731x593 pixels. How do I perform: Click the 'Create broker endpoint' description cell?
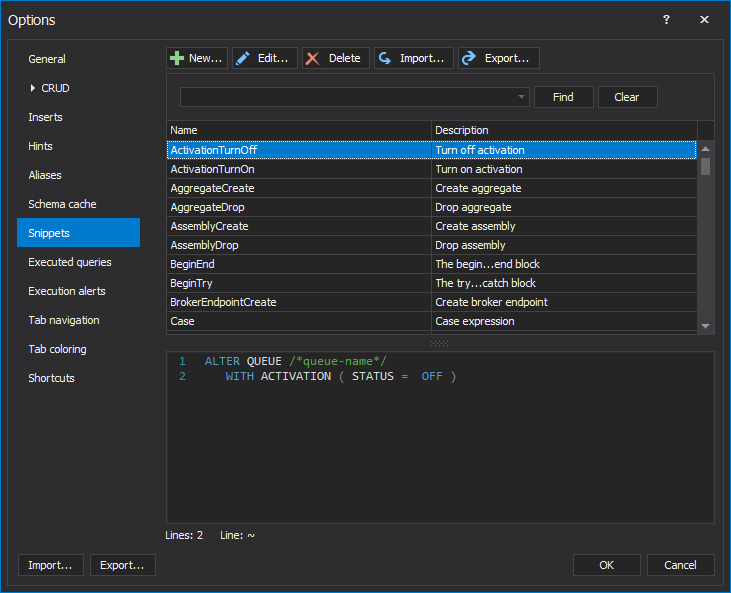point(564,302)
